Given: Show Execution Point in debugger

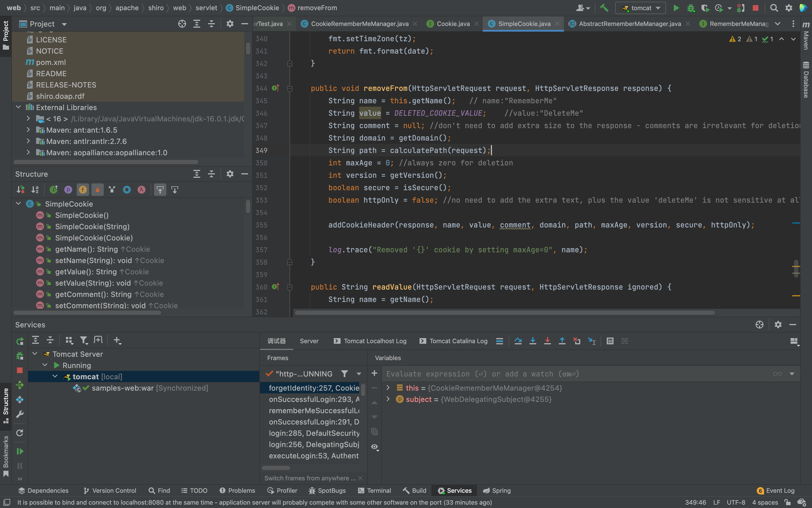Looking at the screenshot, I should click(499, 341).
